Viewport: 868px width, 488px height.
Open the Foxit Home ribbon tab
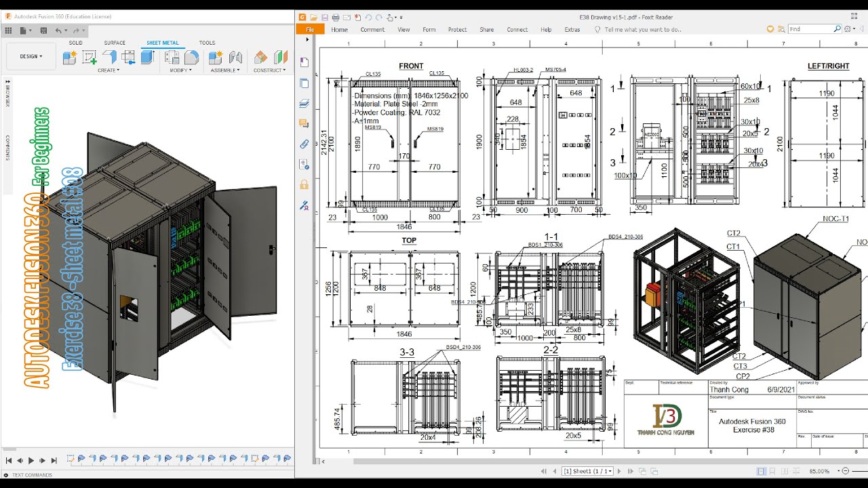coord(340,29)
